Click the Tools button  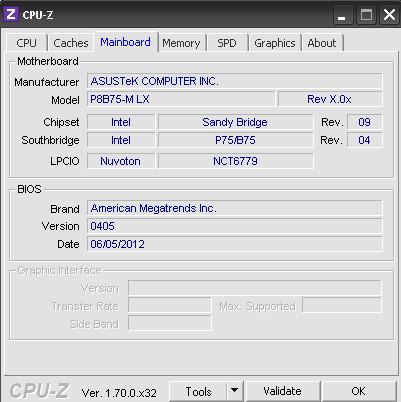[x=199, y=391]
